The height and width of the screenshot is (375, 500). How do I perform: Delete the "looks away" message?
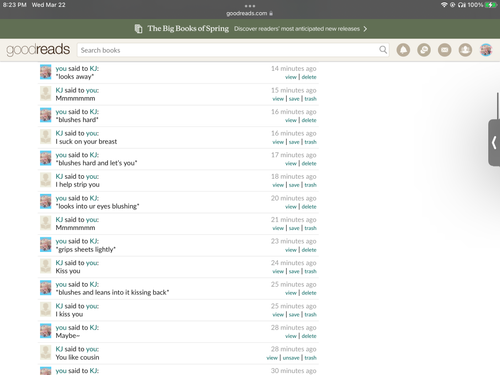309,77
